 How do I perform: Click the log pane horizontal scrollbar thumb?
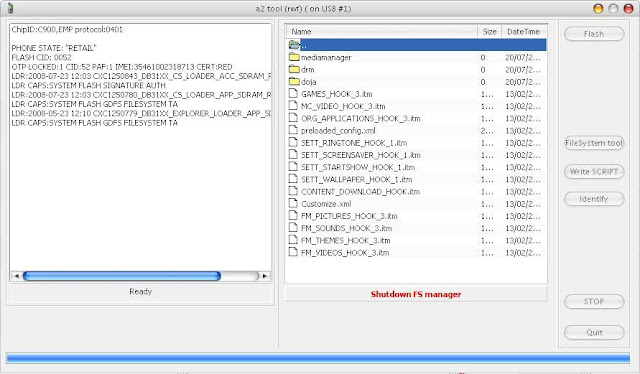click(122, 276)
